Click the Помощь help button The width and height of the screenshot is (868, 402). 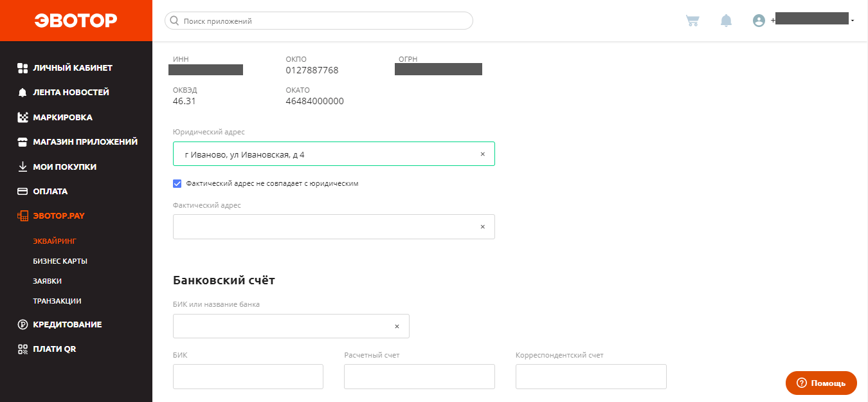click(821, 383)
